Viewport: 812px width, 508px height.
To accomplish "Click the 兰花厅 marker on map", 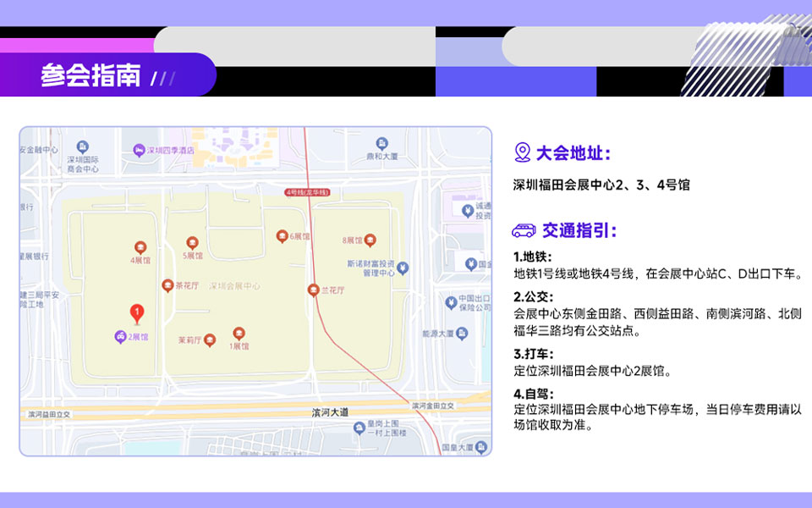I will tap(313, 290).
